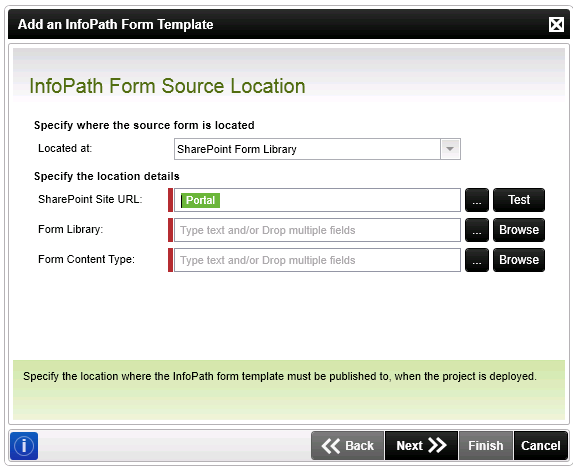Click the 'Specify the location details' text
573x469 pixels.
pos(107,176)
